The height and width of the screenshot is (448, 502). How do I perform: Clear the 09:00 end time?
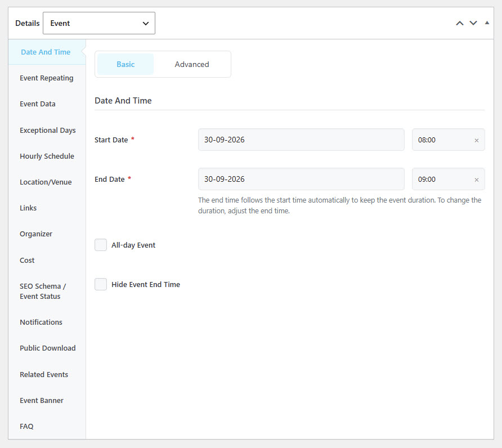point(476,180)
